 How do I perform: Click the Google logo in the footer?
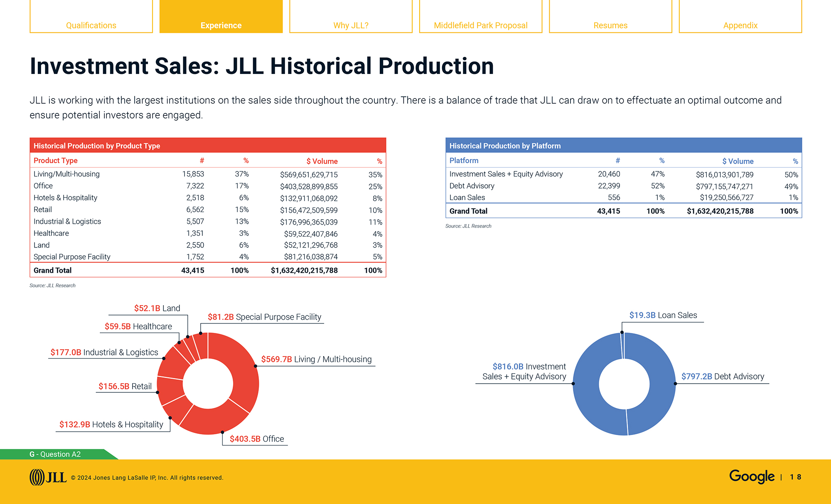[x=753, y=477]
